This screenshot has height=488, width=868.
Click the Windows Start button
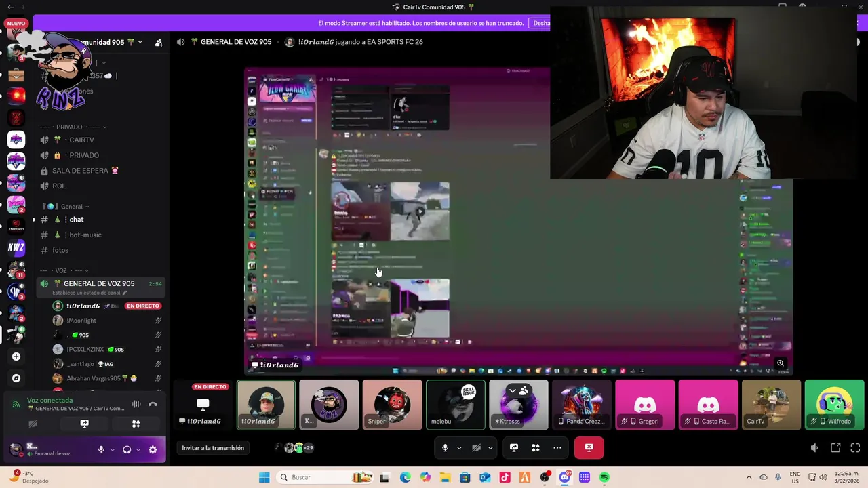264,477
